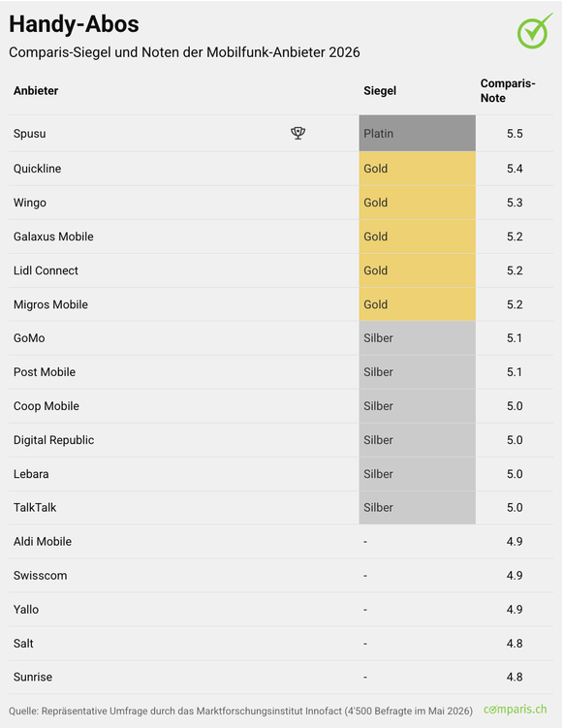Image resolution: width=564 pixels, height=728 pixels.
Task: Click the Handy-Abos title
Action: pos(74,24)
